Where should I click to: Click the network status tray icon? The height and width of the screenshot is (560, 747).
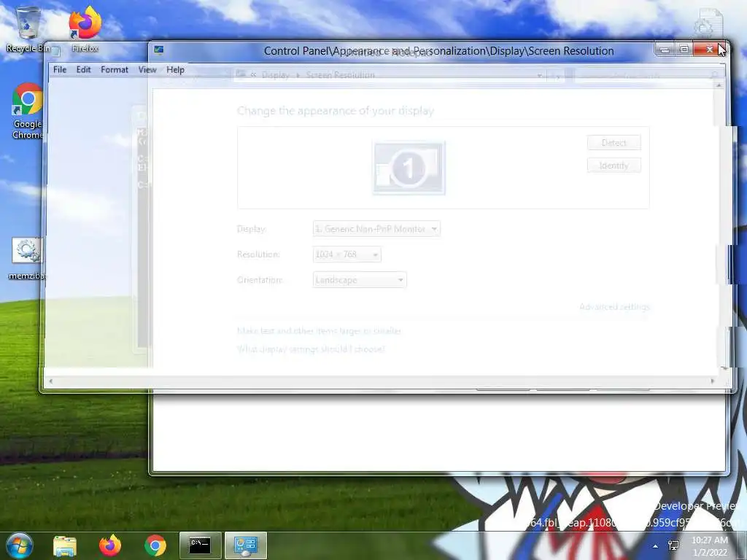coord(673,545)
